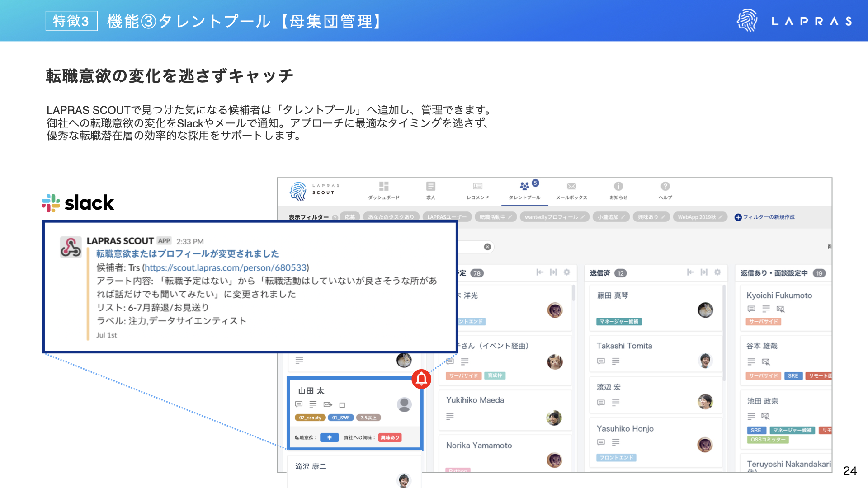Collapse-left icon in the 送信済 column header
This screenshot has height=488, width=868.
[x=690, y=272]
